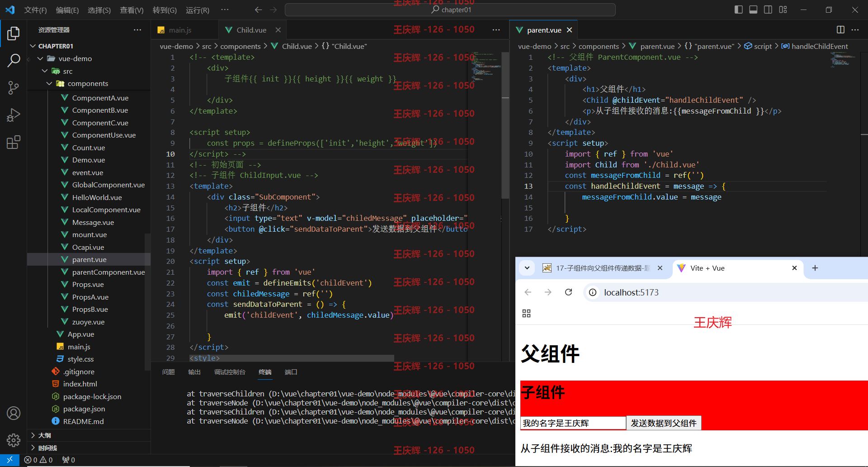Toggle primary side bar visibility
Screen dimensions: 868x467
click(x=739, y=10)
